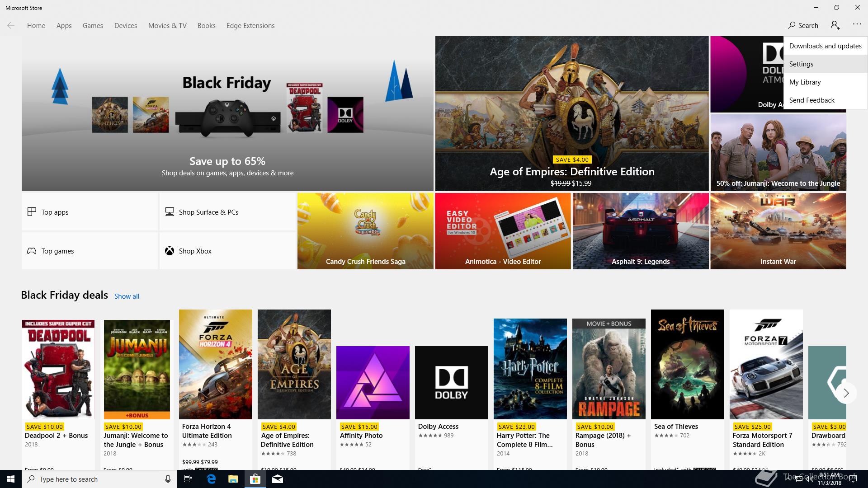The width and height of the screenshot is (868, 488).
Task: Open Task View from the taskbar
Action: (188, 479)
